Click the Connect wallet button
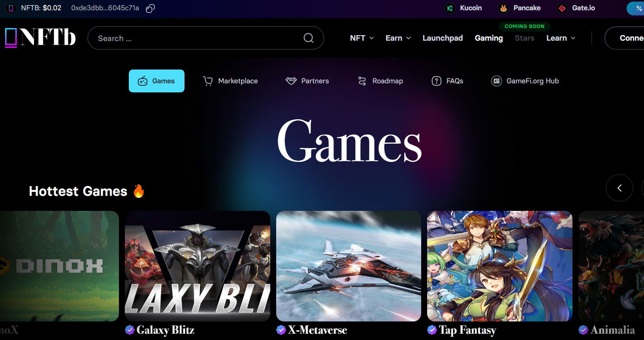Image resolution: width=644 pixels, height=340 pixels. 625,38
